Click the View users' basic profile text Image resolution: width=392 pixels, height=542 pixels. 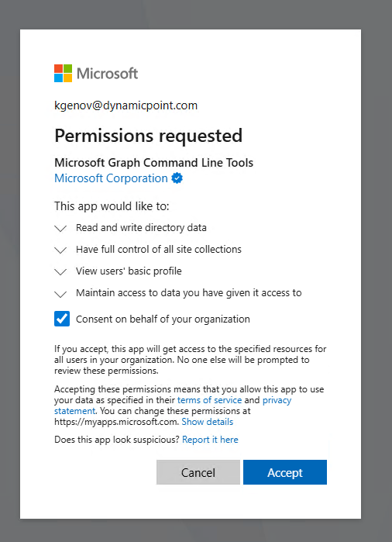129,271
